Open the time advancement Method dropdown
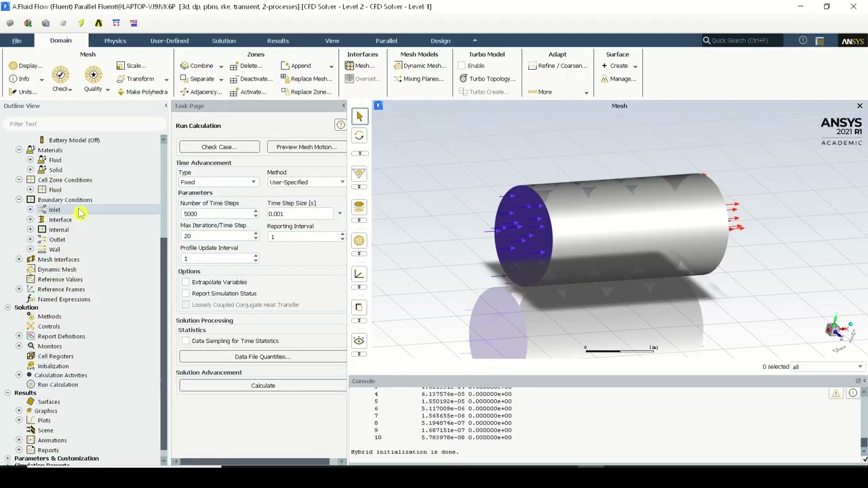The width and height of the screenshot is (868, 488). (307, 182)
